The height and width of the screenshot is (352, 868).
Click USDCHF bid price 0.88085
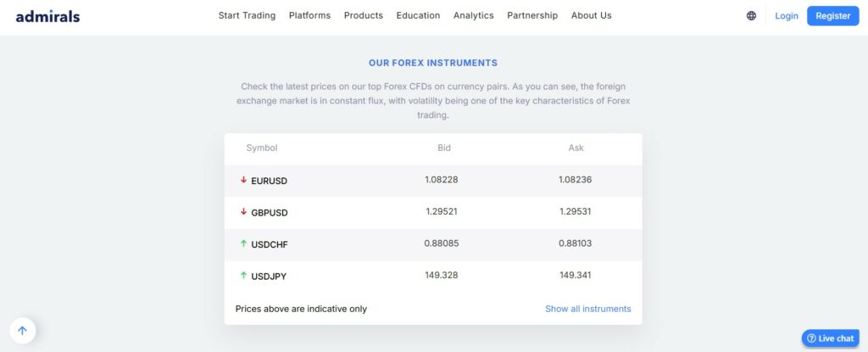pyautogui.click(x=441, y=243)
